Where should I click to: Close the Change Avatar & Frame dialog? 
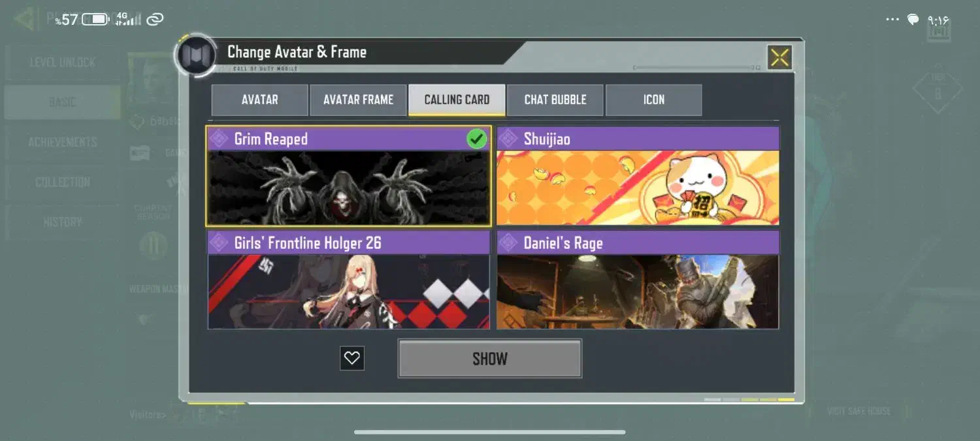(779, 57)
